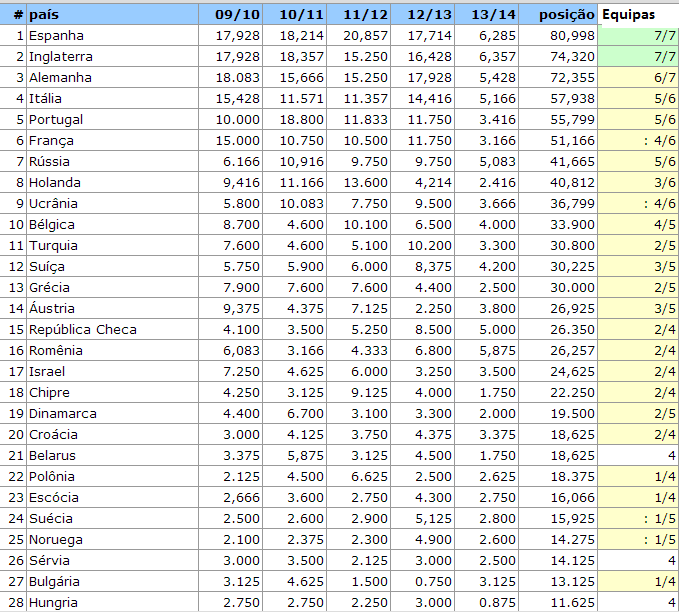679x612 pixels.
Task: Select the country cell 'Sérvia'
Action: 112,561
